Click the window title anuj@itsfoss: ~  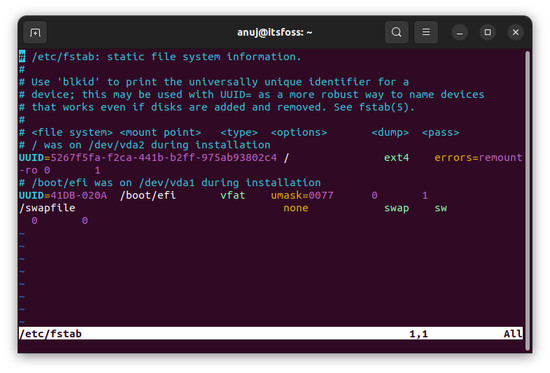tap(275, 32)
